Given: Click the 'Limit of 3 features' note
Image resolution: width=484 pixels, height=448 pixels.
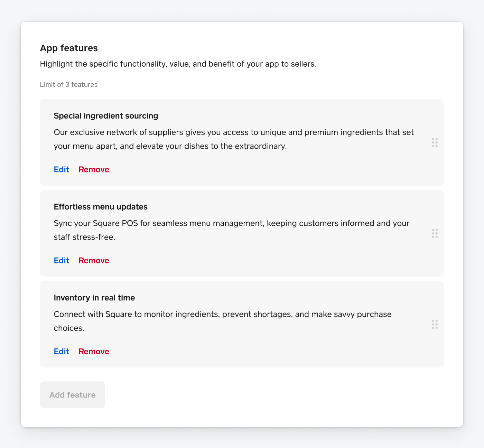Looking at the screenshot, I should click(69, 85).
